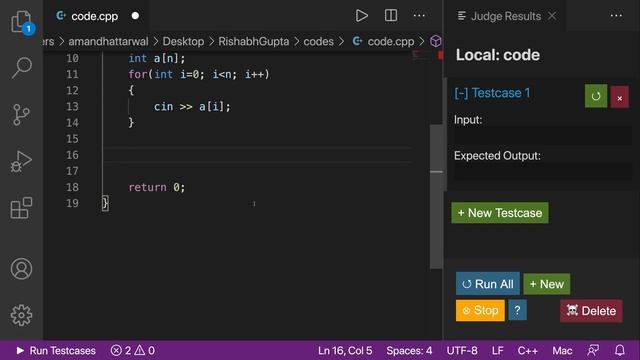Open Problems via errors and warnings count
Viewport: 640px width, 360px height.
coord(133,351)
